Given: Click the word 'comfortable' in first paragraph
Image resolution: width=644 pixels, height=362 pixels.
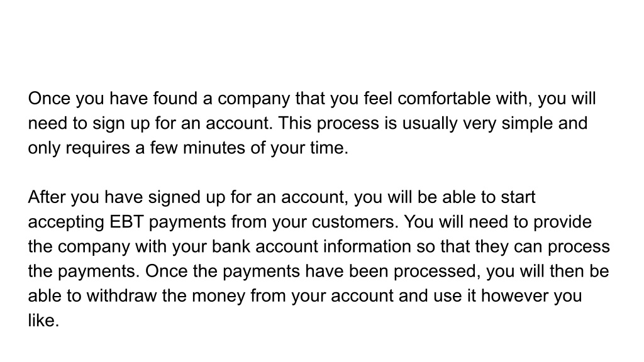Looking at the screenshot, I should (x=444, y=99).
